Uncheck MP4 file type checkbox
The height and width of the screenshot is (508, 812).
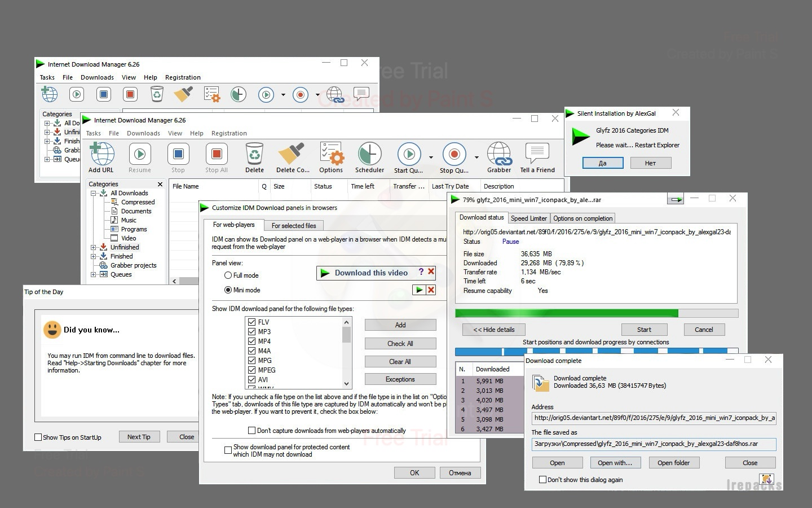251,341
